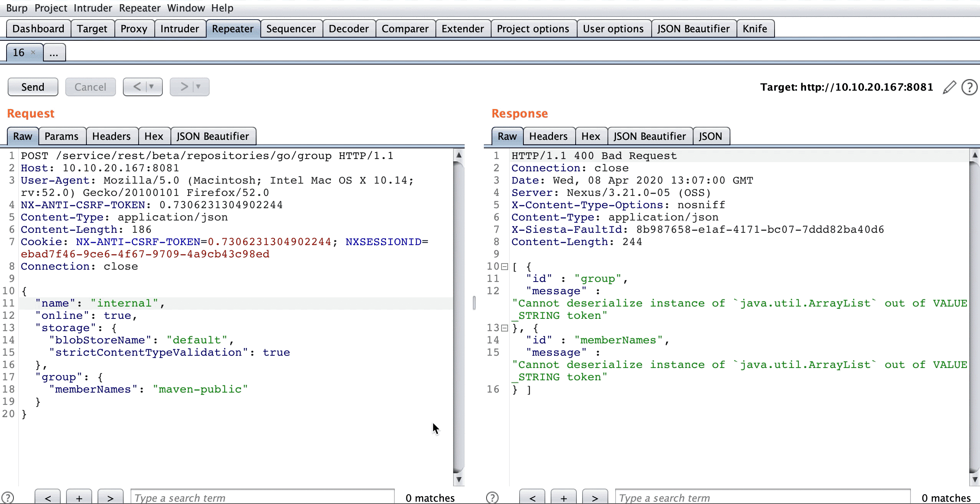Viewport: 980px width, 504px height.
Task: Click request pane scrollbar up arrow
Action: click(459, 155)
